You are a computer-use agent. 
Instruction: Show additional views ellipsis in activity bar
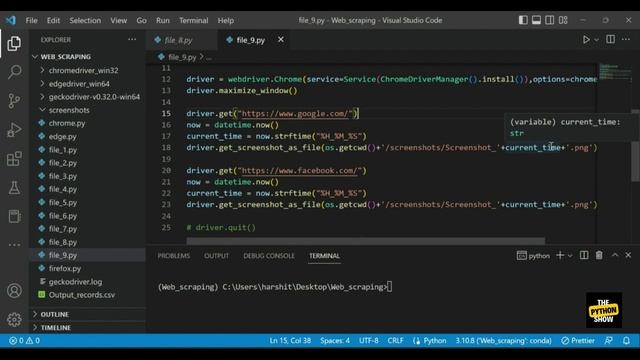point(14,245)
